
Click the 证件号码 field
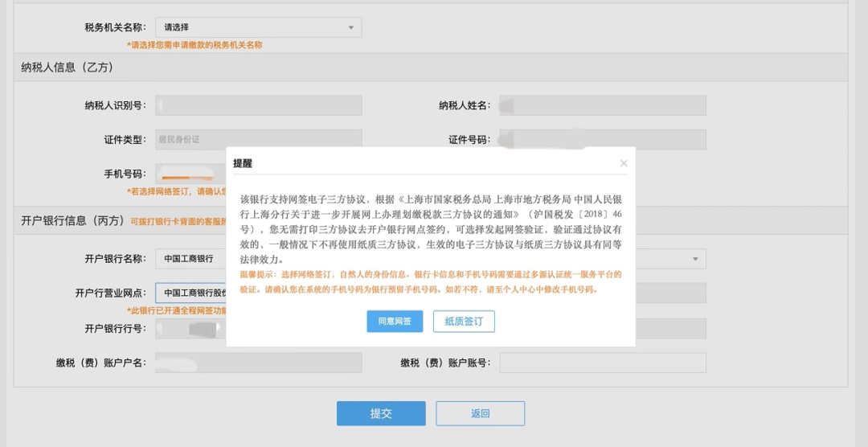603,140
